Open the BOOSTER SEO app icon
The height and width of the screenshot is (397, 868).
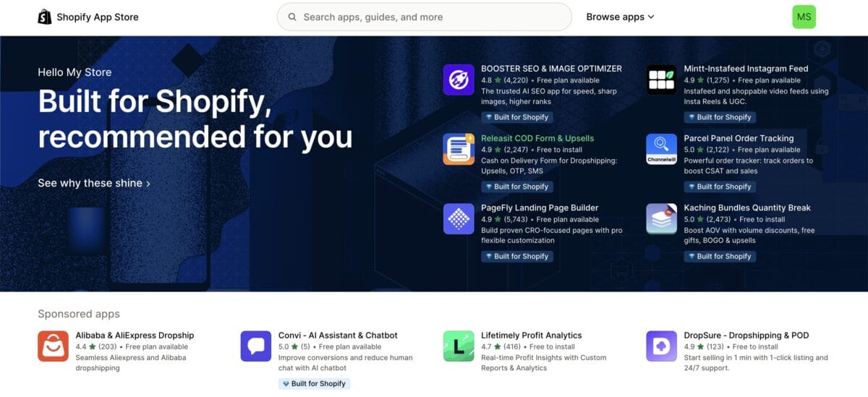(459, 80)
